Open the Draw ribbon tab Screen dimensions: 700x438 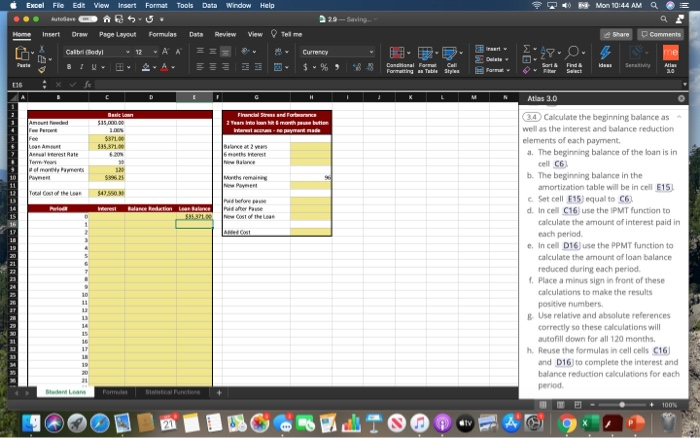(79, 34)
